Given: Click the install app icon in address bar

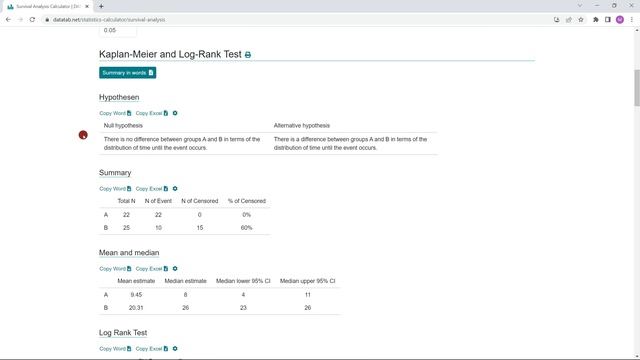Looking at the screenshot, I should (x=557, y=20).
